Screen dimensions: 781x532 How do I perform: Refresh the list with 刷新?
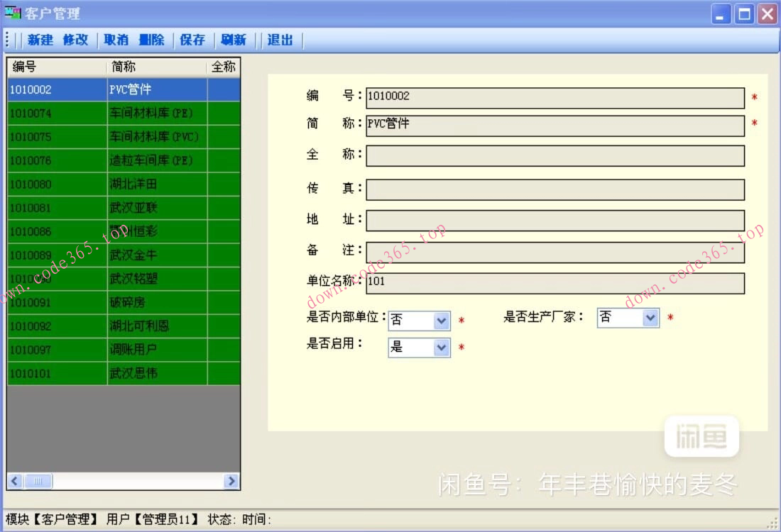click(x=234, y=40)
